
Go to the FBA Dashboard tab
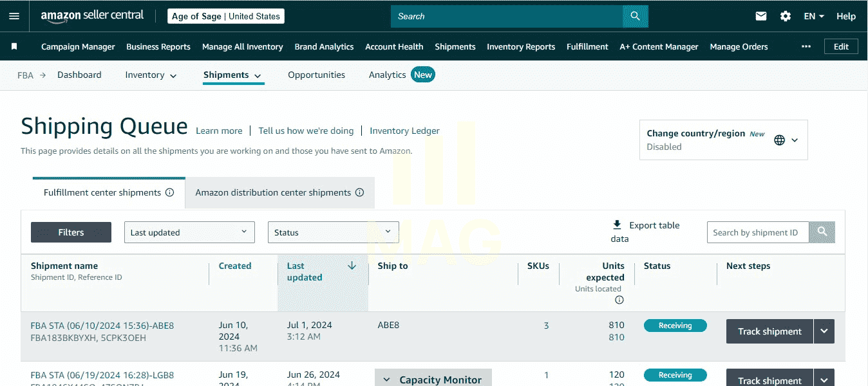point(79,75)
